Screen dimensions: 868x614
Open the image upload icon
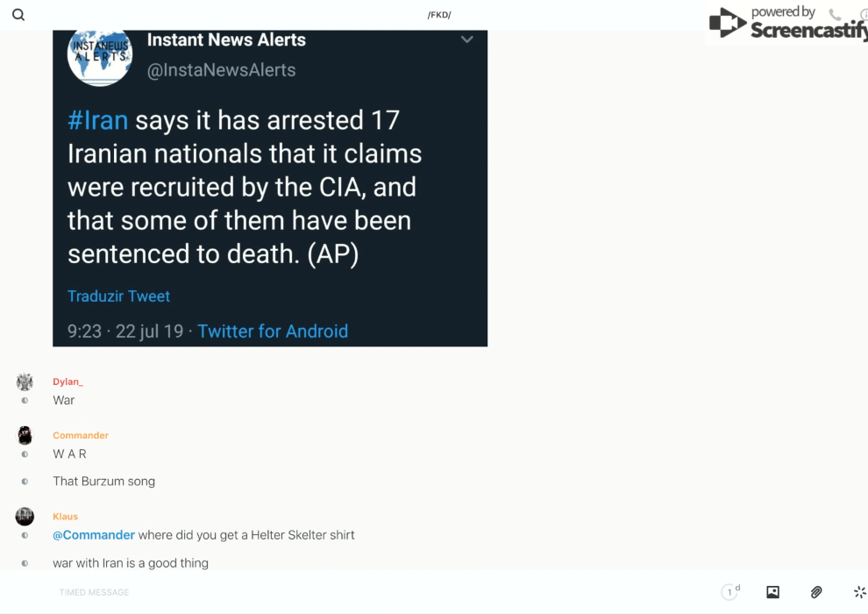pos(772,592)
